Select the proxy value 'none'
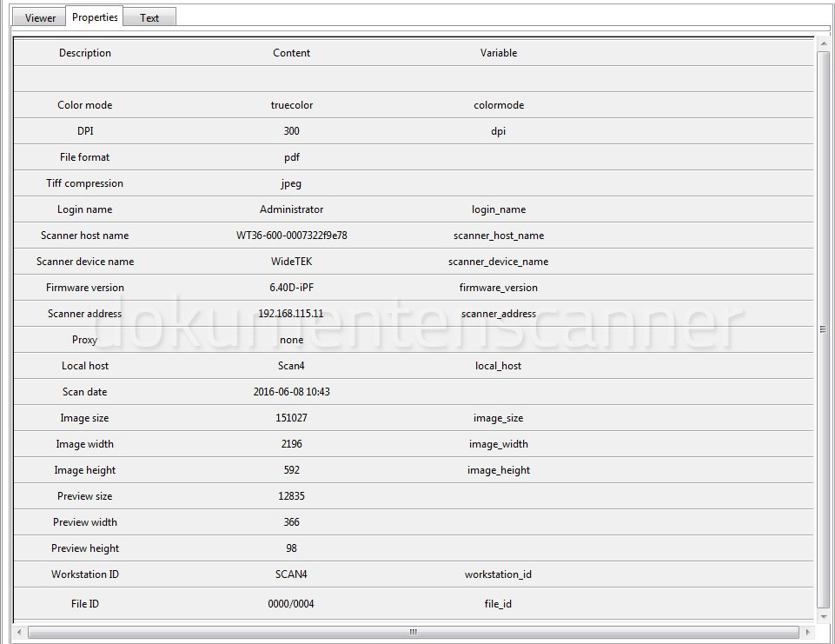The width and height of the screenshot is (835, 644). pos(291,340)
